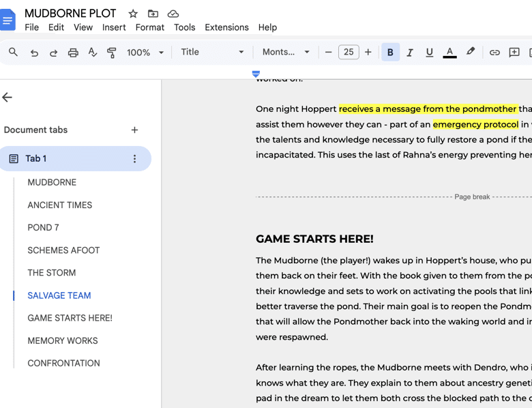Click the move to folder icon
532x408 pixels.
pos(153,14)
